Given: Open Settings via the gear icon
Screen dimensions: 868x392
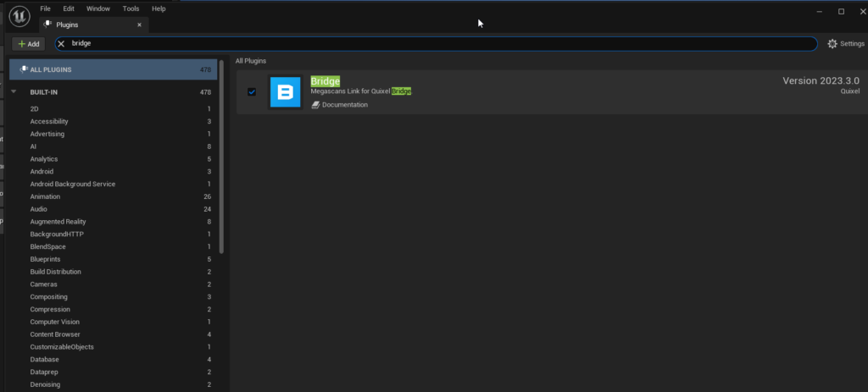Looking at the screenshot, I should [x=832, y=43].
